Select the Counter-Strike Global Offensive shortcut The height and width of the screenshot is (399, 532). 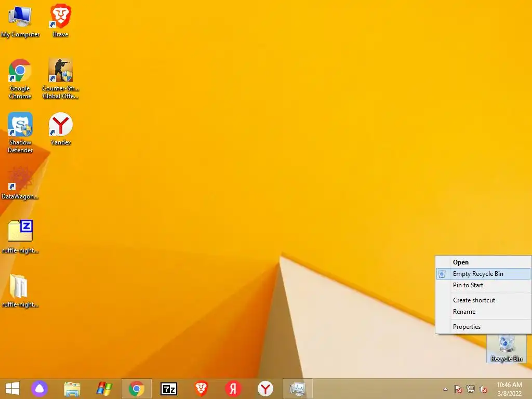tap(60, 79)
